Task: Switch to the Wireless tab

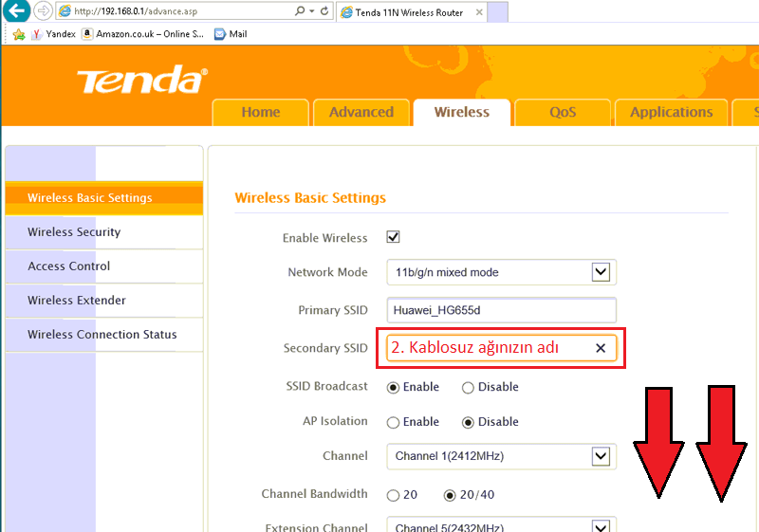Action: (x=462, y=112)
